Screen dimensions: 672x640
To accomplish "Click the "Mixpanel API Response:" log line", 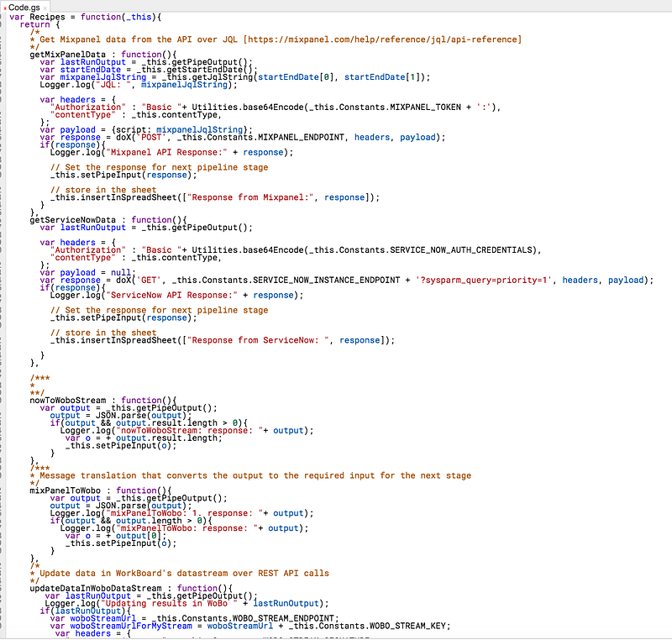I will [172, 153].
